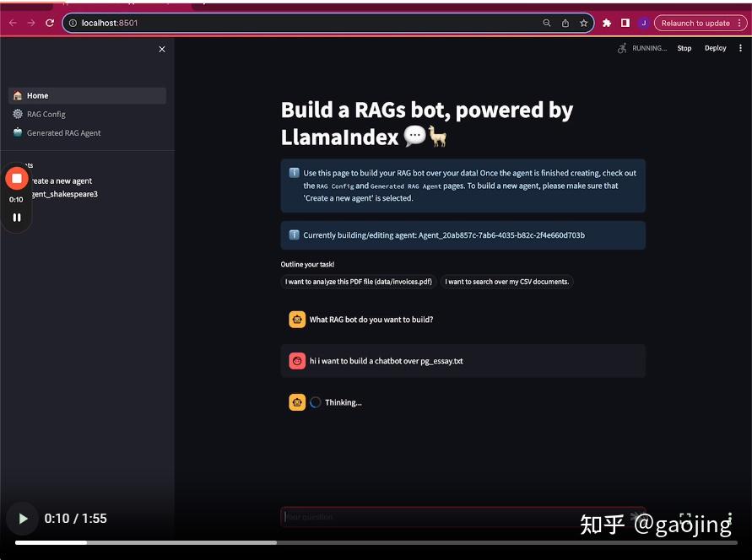Open the browser side panel icon
The width and height of the screenshot is (752, 560).
625,23
